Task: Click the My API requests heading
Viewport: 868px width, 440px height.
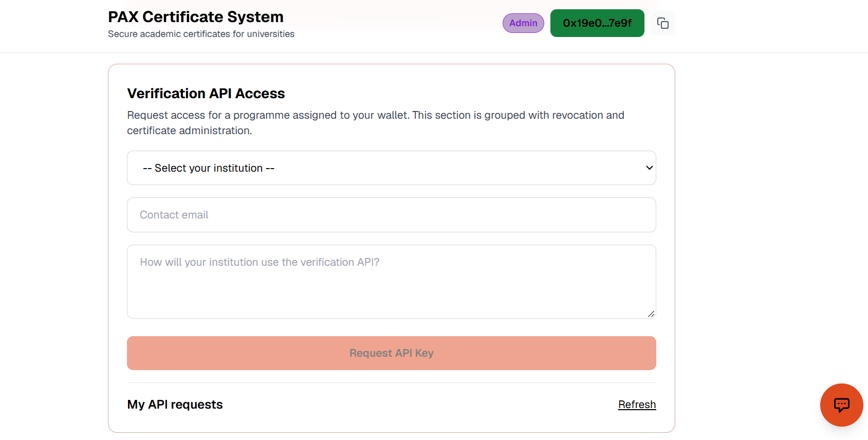Action: 175,405
